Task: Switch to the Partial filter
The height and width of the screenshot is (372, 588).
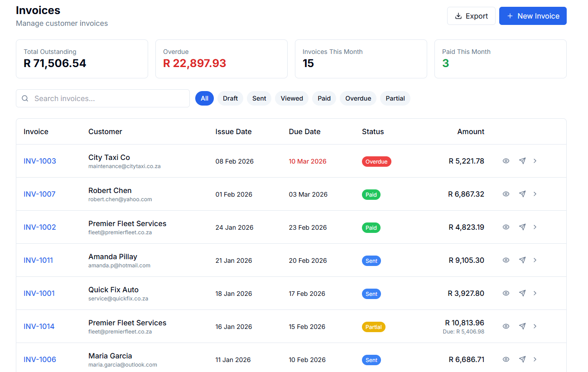Action: coord(395,98)
